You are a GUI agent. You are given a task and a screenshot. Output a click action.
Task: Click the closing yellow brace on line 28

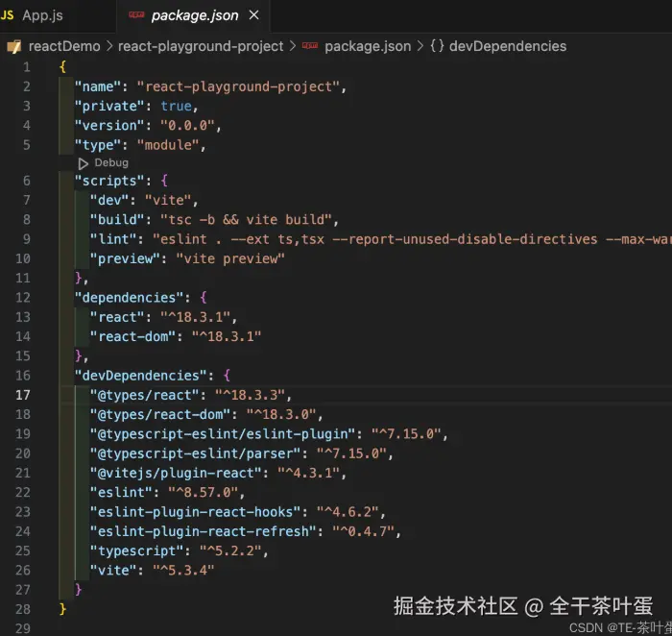tap(62, 609)
